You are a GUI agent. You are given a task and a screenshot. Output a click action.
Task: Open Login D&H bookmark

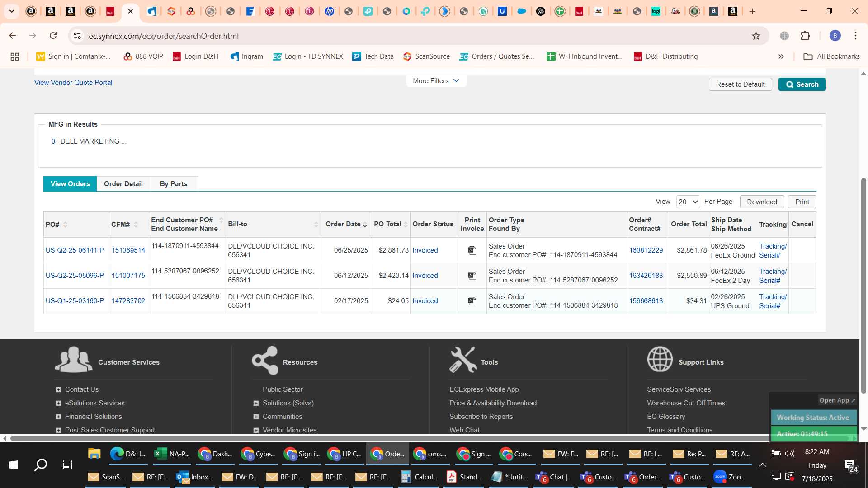click(195, 56)
